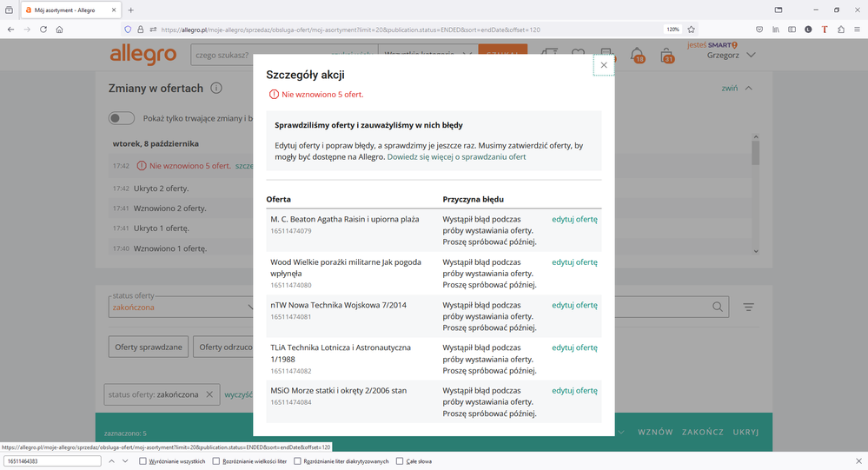Click the red T extension icon
The image size is (868, 470).
825,30
